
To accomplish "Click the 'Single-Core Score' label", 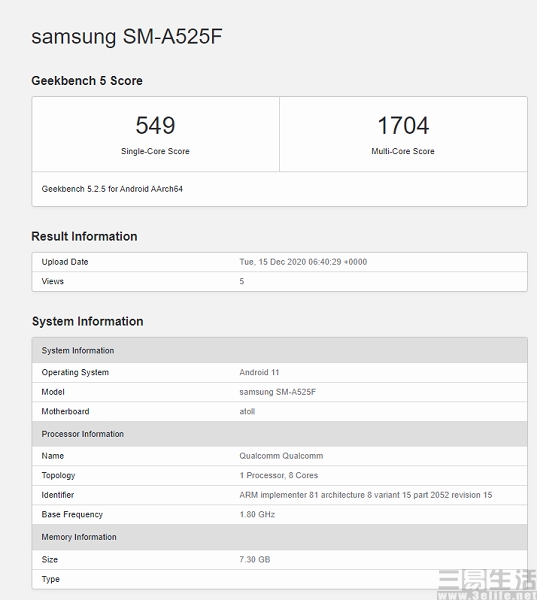I will [155, 151].
